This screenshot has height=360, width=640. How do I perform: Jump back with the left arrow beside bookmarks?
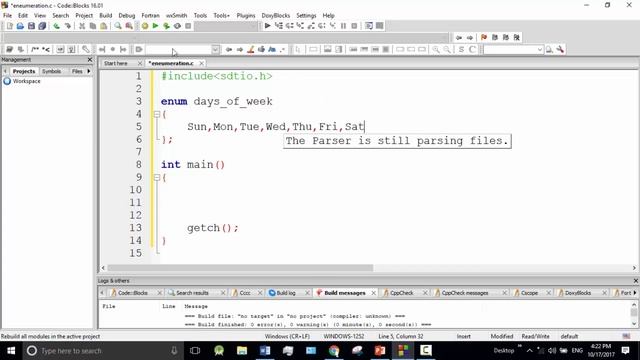(x=459, y=37)
